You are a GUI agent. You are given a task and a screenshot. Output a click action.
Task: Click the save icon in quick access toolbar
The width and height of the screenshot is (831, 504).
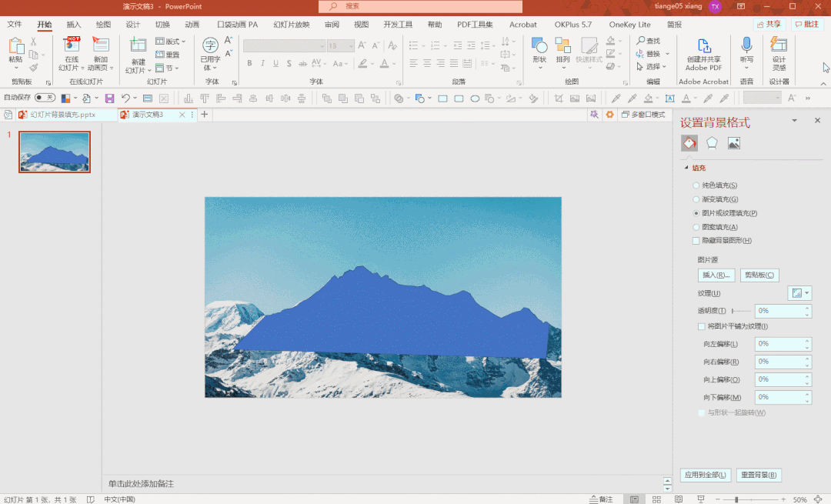[109, 98]
